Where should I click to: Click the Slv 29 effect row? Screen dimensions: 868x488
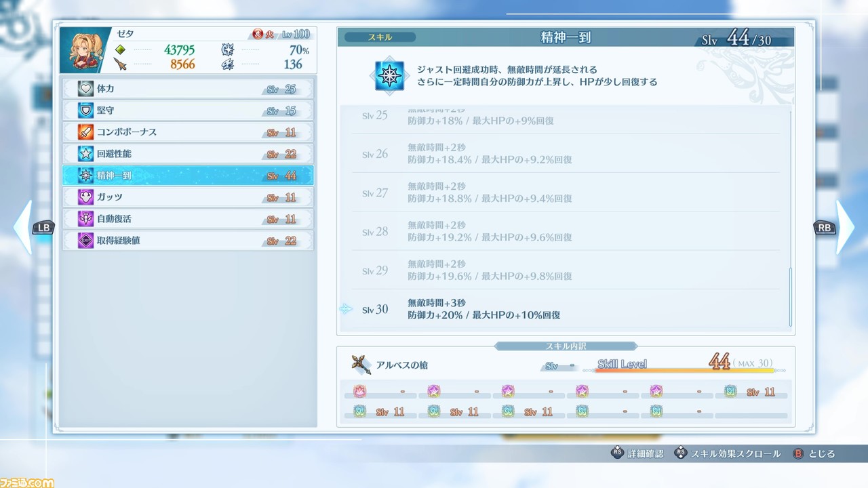tap(566, 270)
